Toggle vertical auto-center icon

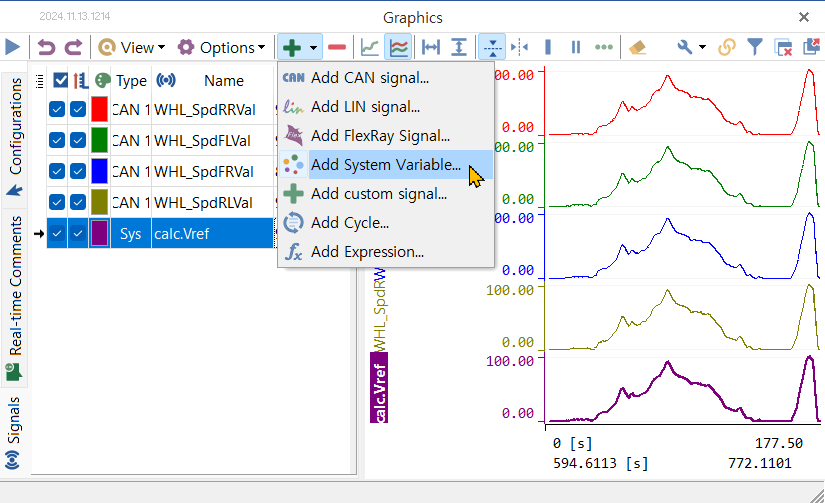[x=492, y=47]
